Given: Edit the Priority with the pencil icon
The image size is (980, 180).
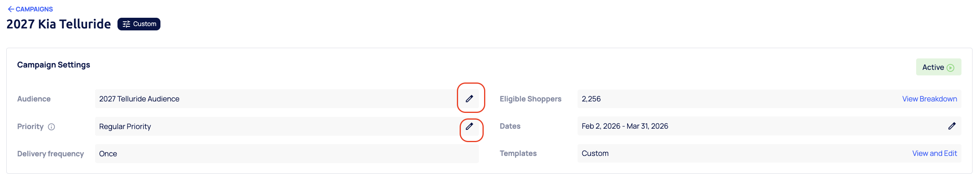Looking at the screenshot, I should [x=469, y=126].
